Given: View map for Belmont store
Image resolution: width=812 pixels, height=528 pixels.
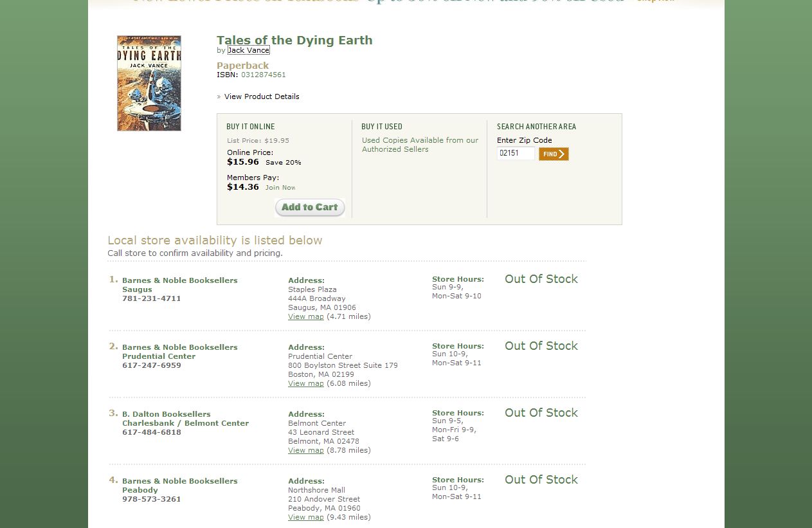Looking at the screenshot, I should (306, 450).
